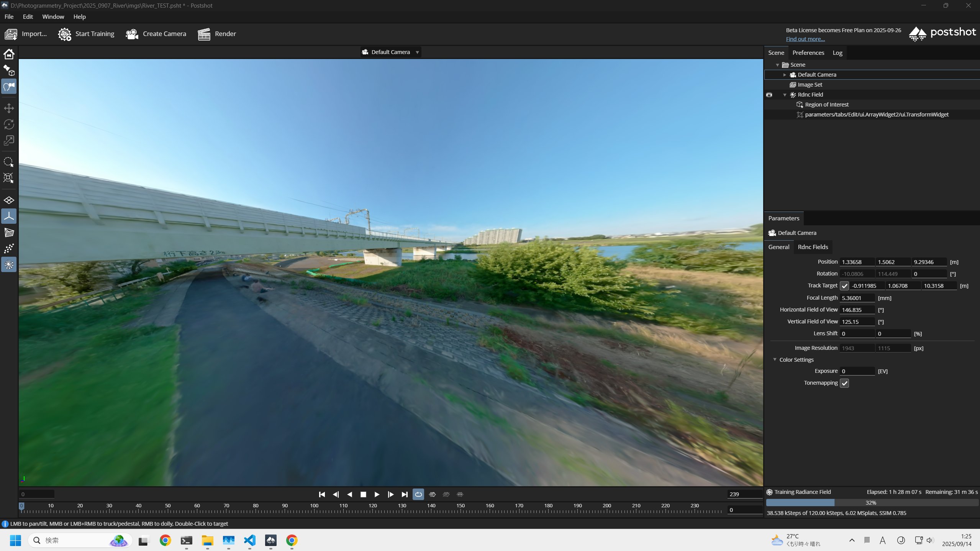Click the training progress bar

click(872, 502)
